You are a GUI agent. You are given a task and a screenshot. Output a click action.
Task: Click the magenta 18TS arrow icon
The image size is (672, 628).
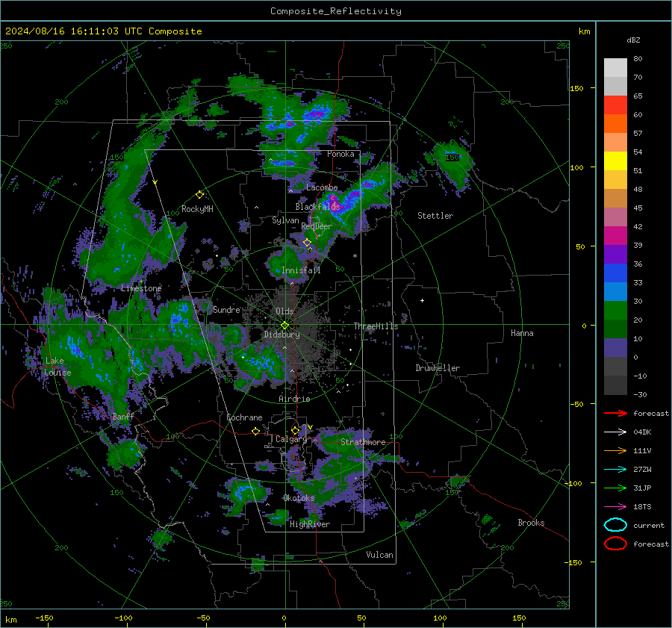[x=615, y=507]
